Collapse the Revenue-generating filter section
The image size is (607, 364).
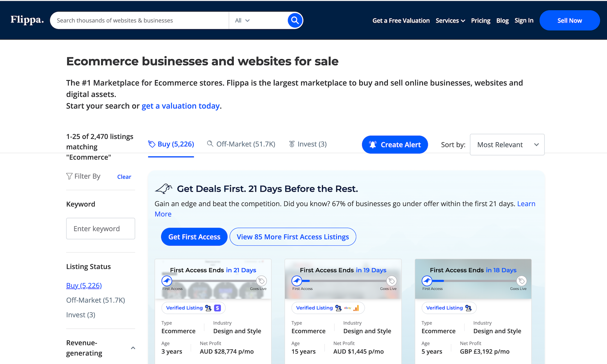tap(133, 348)
